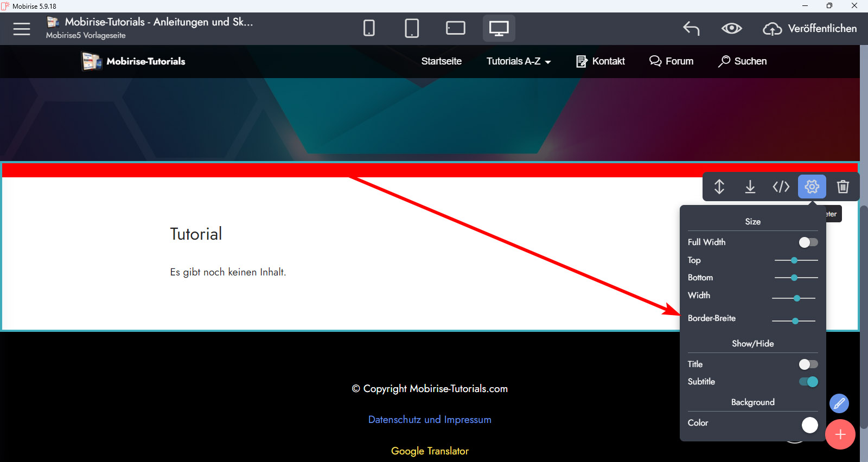
Task: Minimize the Mobirise window
Action: (x=805, y=6)
